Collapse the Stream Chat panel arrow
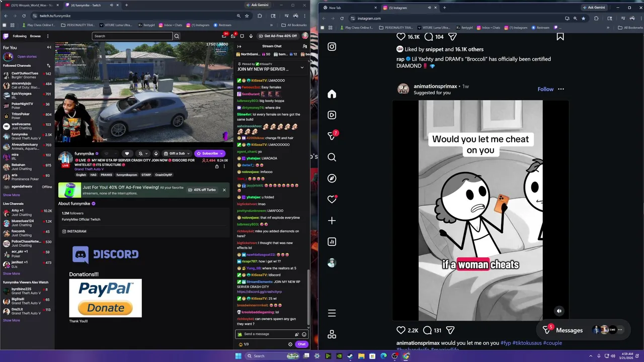Screen dimensions: 644x362 [x=239, y=46]
